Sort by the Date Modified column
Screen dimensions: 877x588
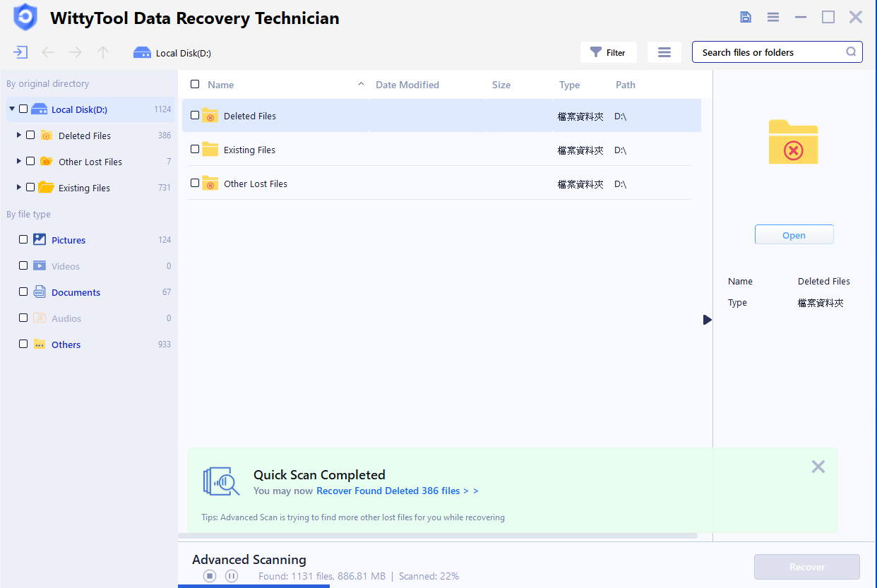tap(407, 85)
